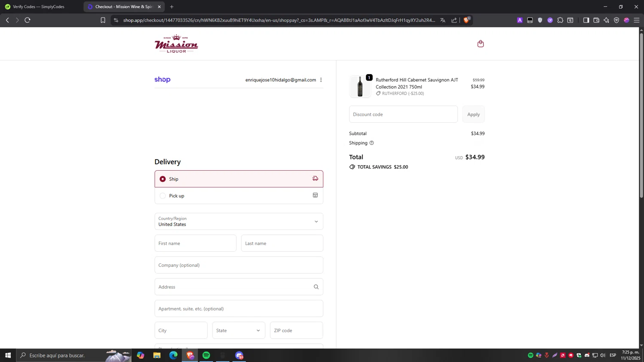
Task: Open the Leo AI sparkle icon
Action: tap(606, 20)
